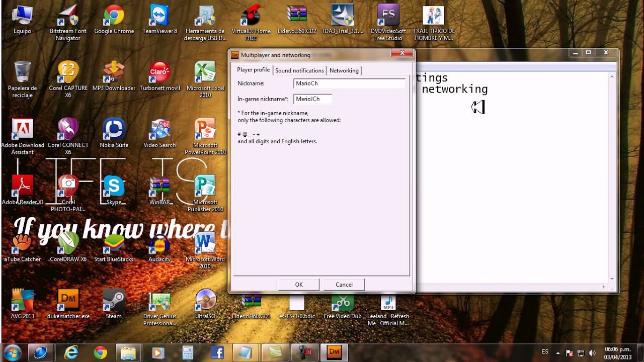
Task: Open the Papelera de reciclaje icon
Action: click(x=23, y=79)
